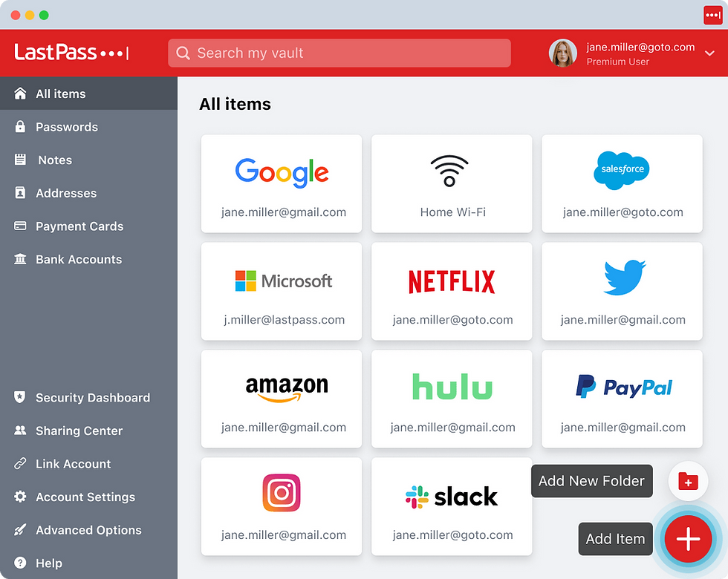Image resolution: width=728 pixels, height=579 pixels.
Task: Open the Advanced Options link
Action: [x=88, y=530]
